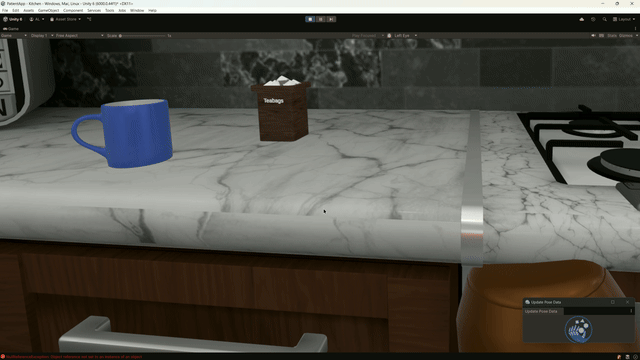Toggle Gizmos in the Game view
The height and width of the screenshot is (360, 640).
point(625,36)
